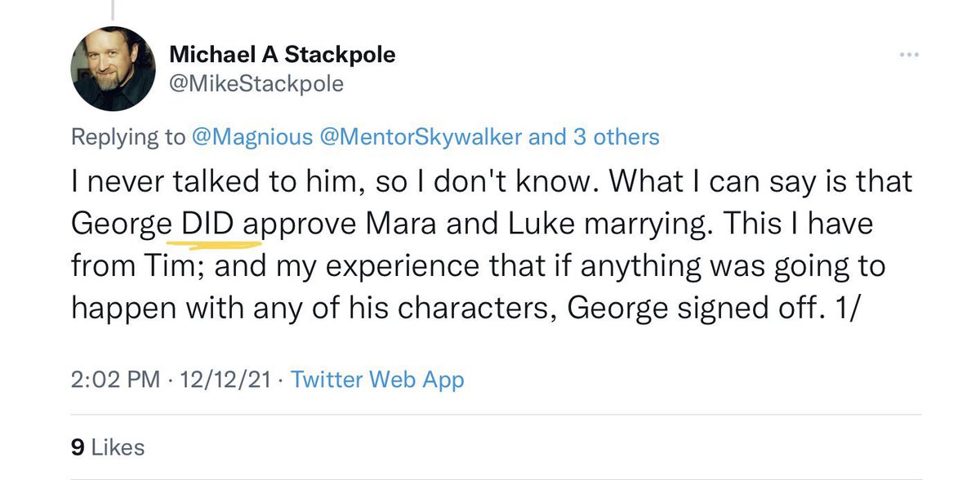Click the "Replying to" label
Screen dimensions: 980x480
pos(128,136)
